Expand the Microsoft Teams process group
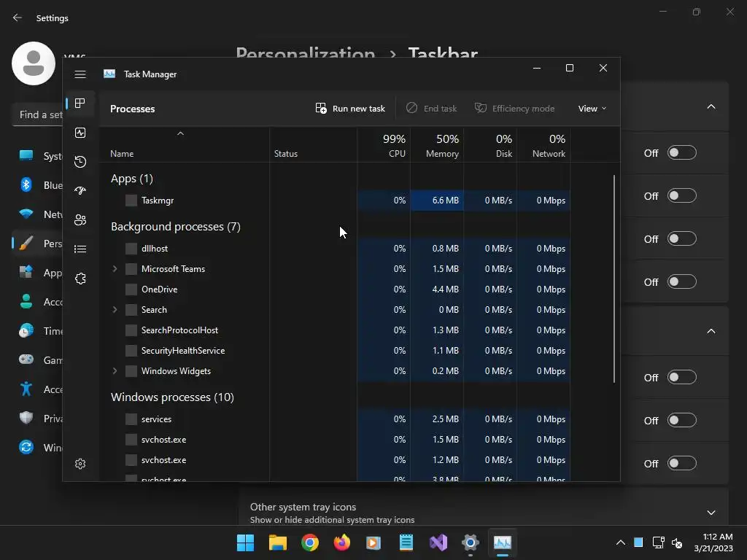 [x=115, y=269]
